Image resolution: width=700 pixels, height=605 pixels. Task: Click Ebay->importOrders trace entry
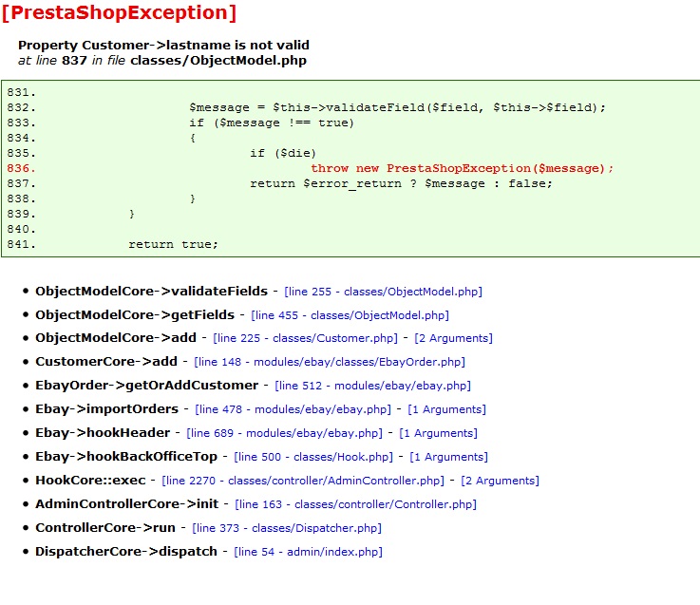coord(106,408)
